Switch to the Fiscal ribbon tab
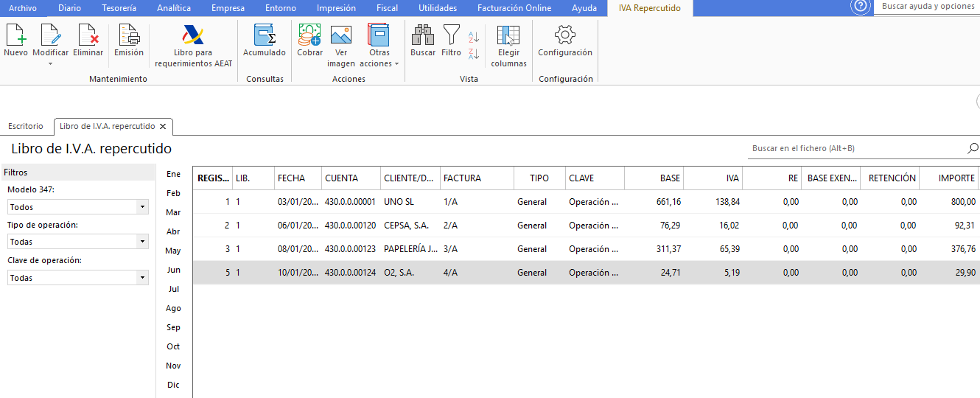Screen dimensions: 980x398 coord(387,8)
